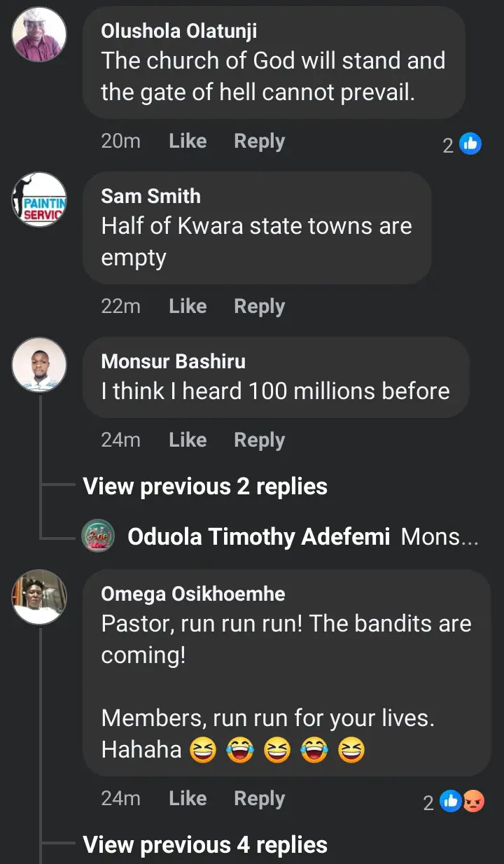
Task: Reply to Sam Smith's comment
Action: [x=259, y=307]
